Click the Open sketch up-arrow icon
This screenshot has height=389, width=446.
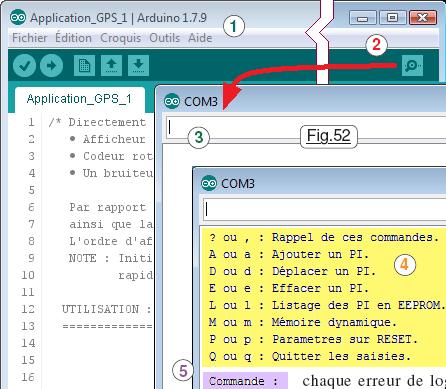tap(111, 66)
